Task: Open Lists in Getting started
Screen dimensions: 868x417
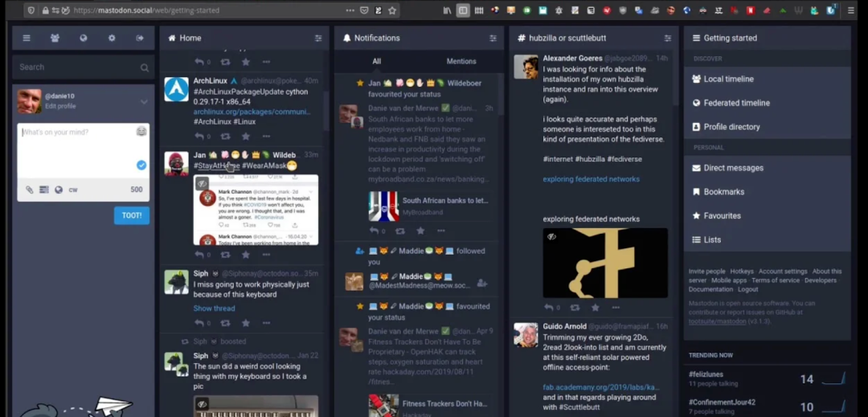Action: (768, 239)
